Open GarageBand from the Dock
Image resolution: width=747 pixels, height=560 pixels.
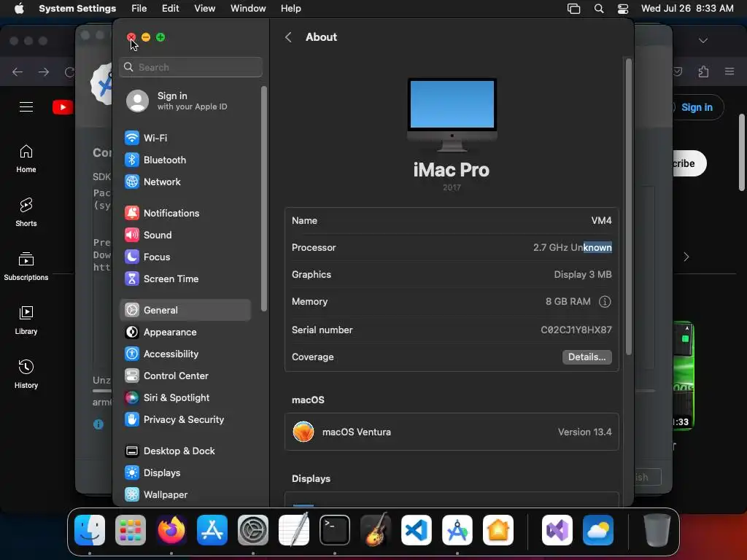click(x=376, y=530)
